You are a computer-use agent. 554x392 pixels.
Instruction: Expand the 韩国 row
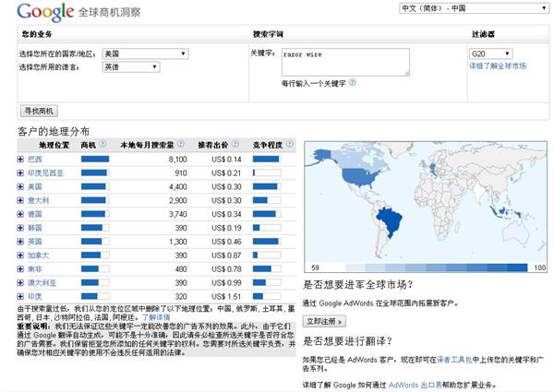[20, 228]
